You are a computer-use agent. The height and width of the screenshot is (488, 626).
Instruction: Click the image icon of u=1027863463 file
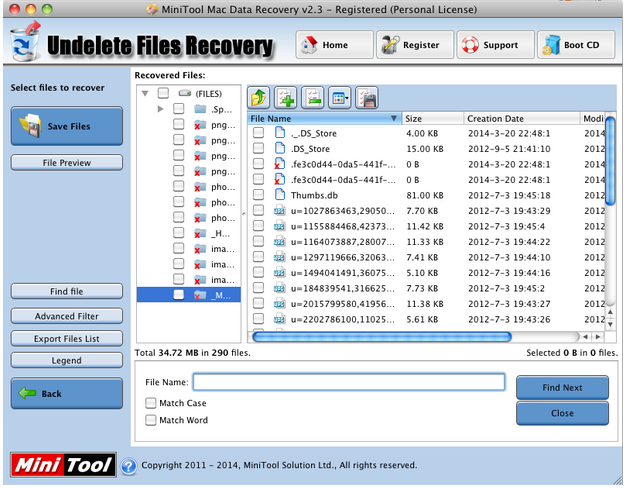coord(279,210)
